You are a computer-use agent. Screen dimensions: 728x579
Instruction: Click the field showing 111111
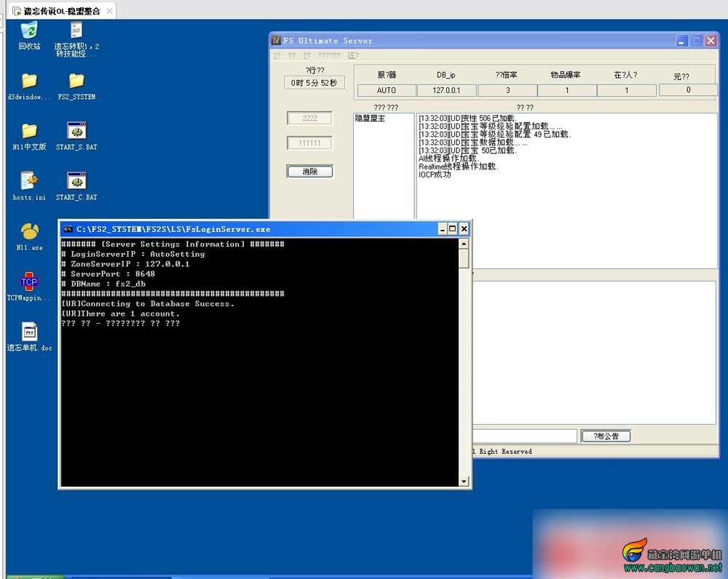tap(309, 143)
